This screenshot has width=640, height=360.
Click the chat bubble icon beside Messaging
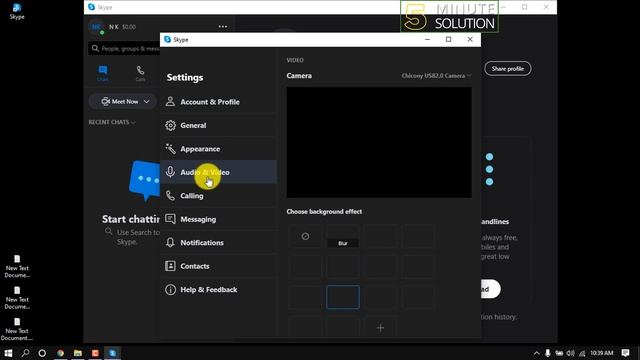coord(170,219)
